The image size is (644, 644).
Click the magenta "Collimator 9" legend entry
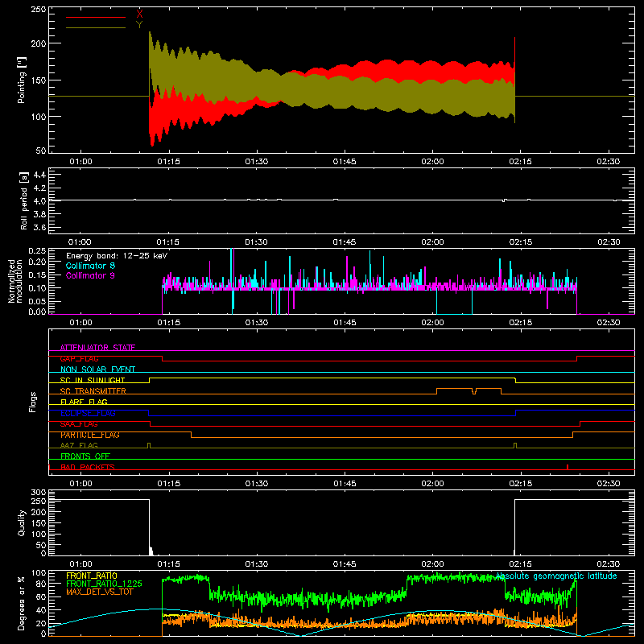[x=90, y=275]
